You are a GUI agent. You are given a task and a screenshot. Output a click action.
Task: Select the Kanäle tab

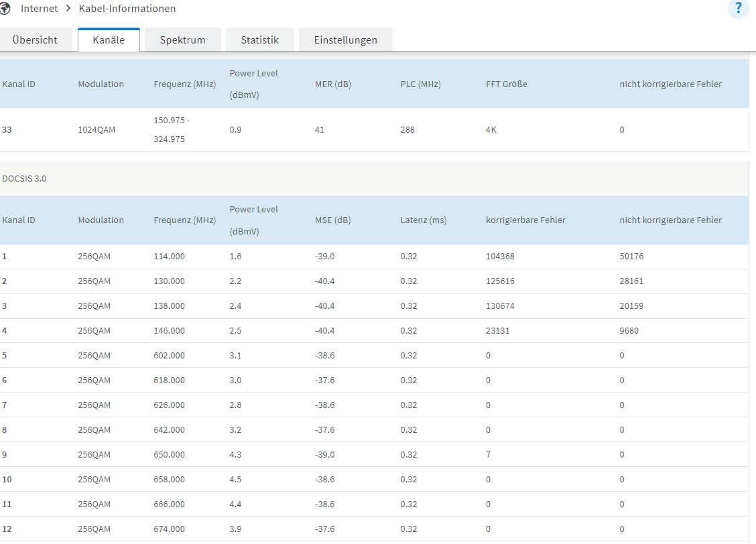(x=109, y=40)
